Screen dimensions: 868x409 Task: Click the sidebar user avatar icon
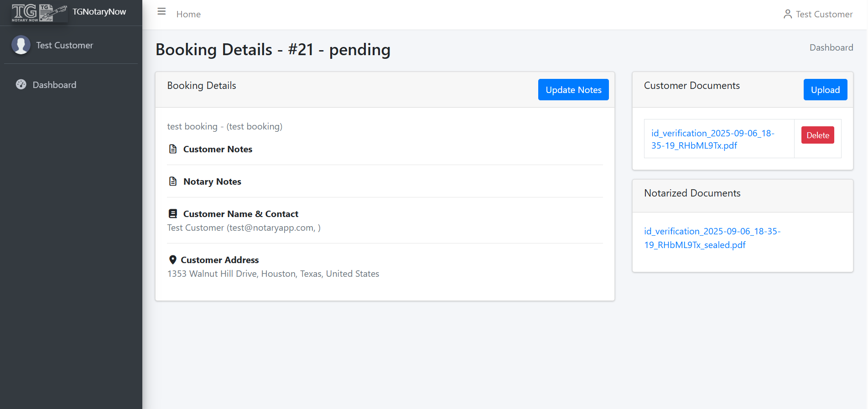(21, 45)
